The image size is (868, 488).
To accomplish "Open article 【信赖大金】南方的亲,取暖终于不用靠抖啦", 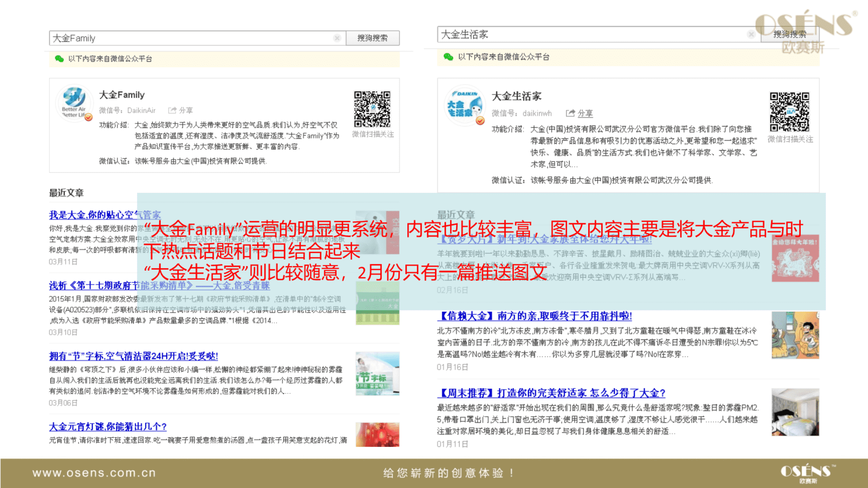I will point(535,316).
